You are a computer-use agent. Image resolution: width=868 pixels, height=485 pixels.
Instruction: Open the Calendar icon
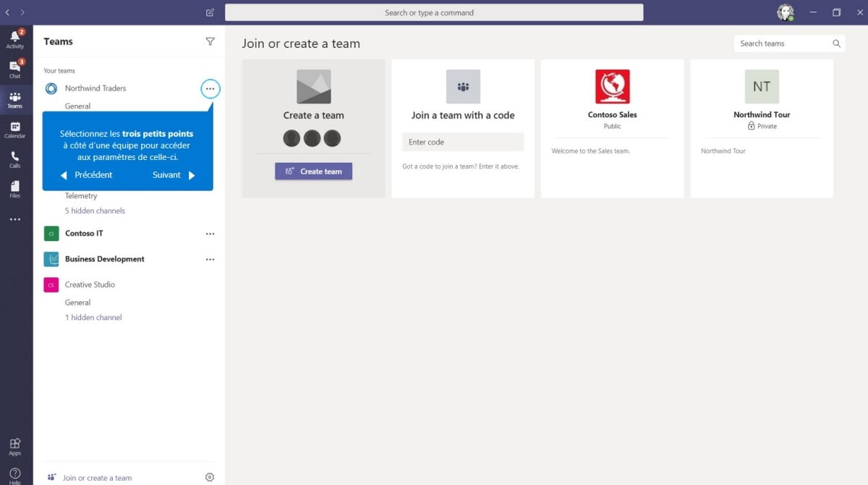(15, 130)
